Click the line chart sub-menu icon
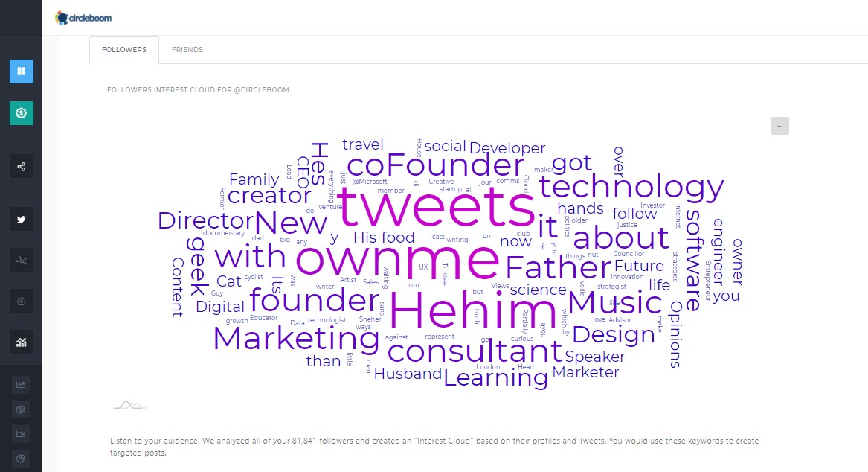The width and height of the screenshot is (868, 472). coord(21,385)
